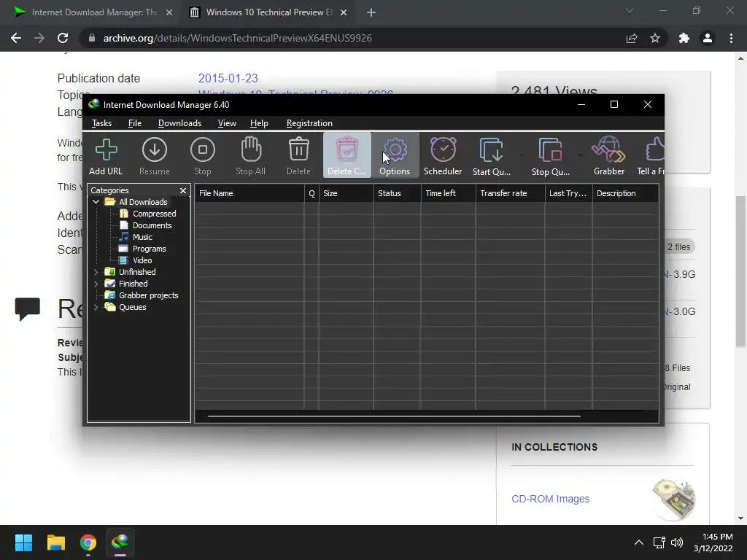Click the Resume download icon
This screenshot has height=560, width=747.
(x=155, y=155)
